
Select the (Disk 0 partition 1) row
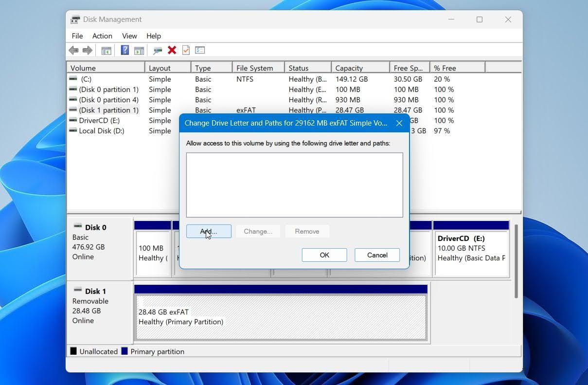tap(294, 90)
